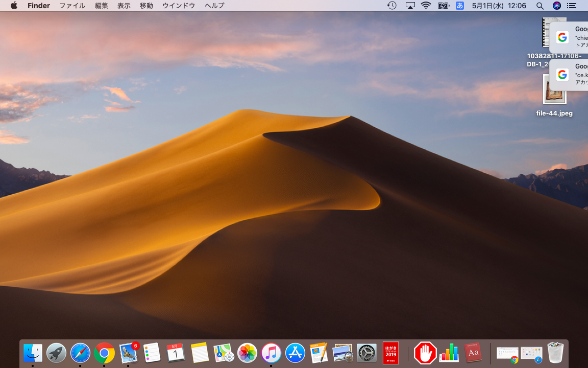The image size is (588, 368).
Task: Open the battery status menu
Action: pos(443,6)
